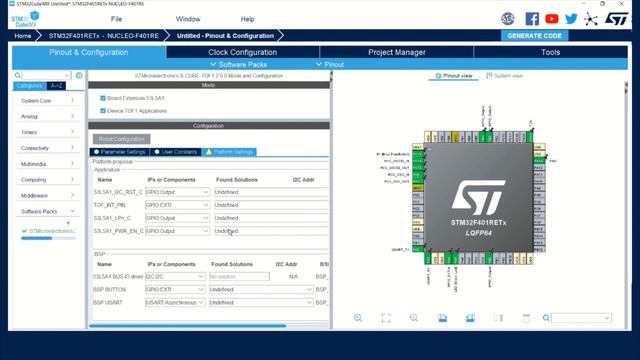Click the ST community network icon
640x360 pixels.
point(591,19)
